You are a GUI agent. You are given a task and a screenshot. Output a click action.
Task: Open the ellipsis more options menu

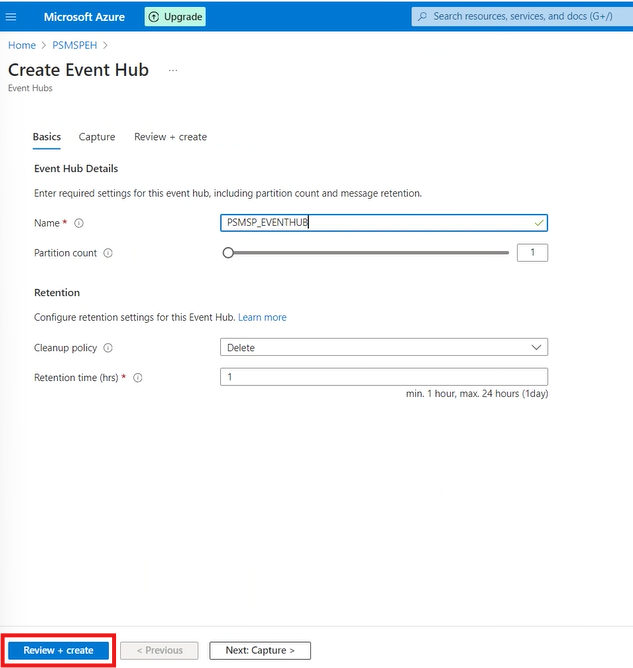click(x=173, y=70)
